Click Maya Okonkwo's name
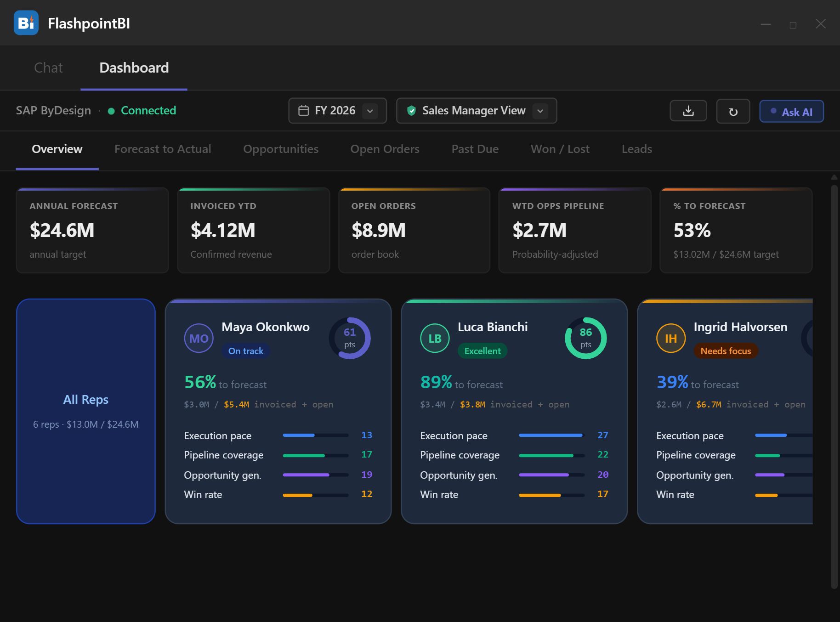The width and height of the screenshot is (840, 622). [266, 327]
